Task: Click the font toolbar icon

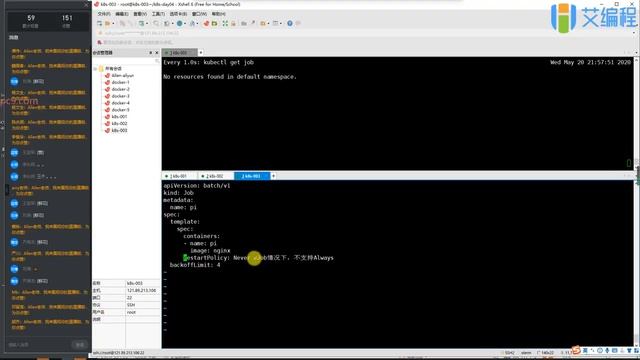Action: (x=192, y=23)
